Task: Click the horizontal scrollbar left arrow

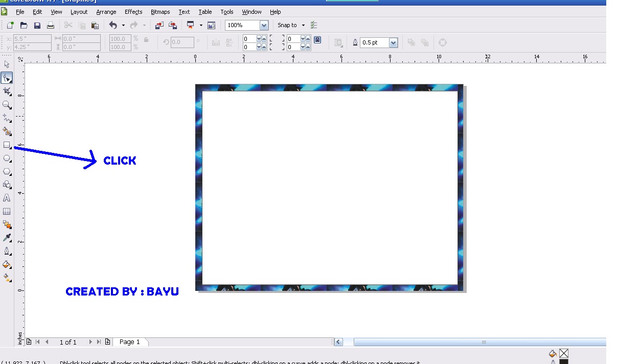Action: 338,342
